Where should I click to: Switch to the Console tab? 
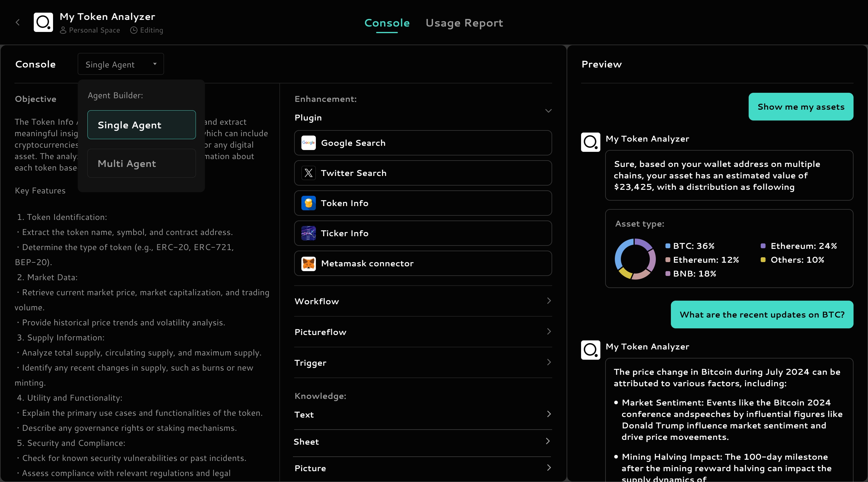tap(387, 23)
